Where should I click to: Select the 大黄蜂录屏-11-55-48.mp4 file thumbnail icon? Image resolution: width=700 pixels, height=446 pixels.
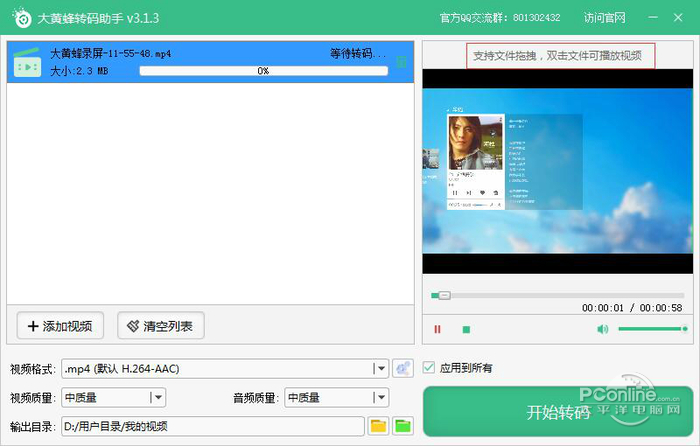pyautogui.click(x=27, y=63)
